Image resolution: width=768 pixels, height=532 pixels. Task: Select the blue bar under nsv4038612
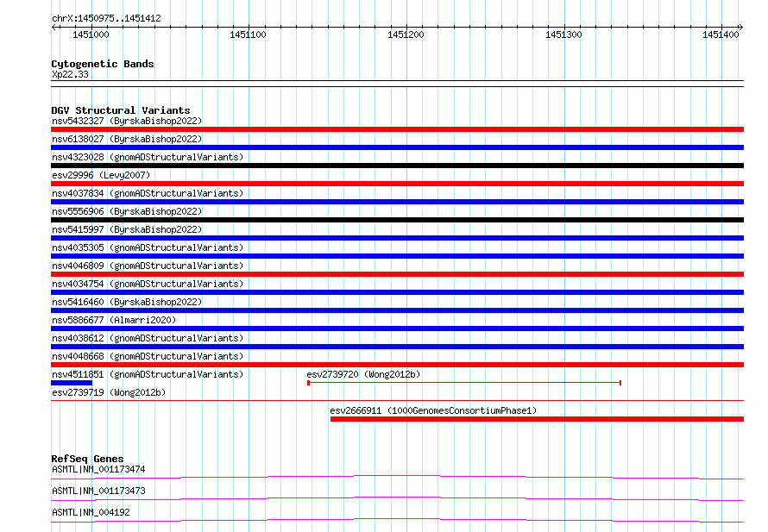pyautogui.click(x=397, y=347)
